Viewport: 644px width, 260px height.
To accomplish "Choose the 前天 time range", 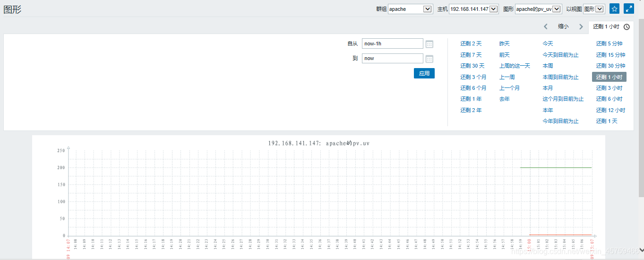I will (505, 55).
